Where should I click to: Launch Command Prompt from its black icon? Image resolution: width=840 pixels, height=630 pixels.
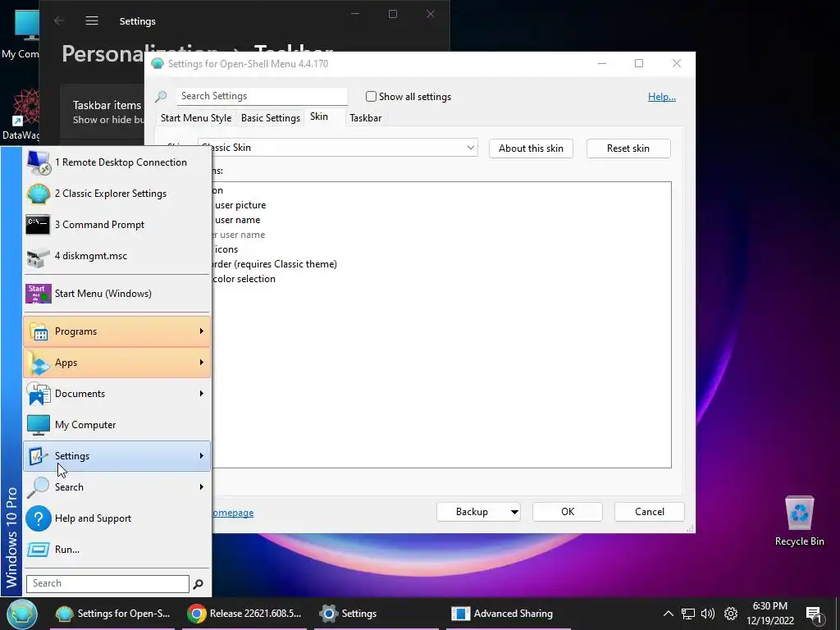pos(39,225)
